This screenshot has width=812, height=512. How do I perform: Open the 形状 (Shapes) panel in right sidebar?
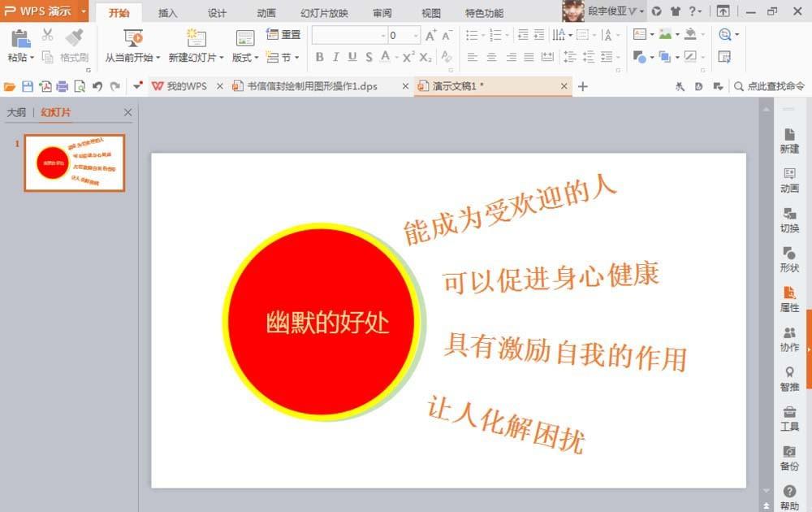coord(788,258)
